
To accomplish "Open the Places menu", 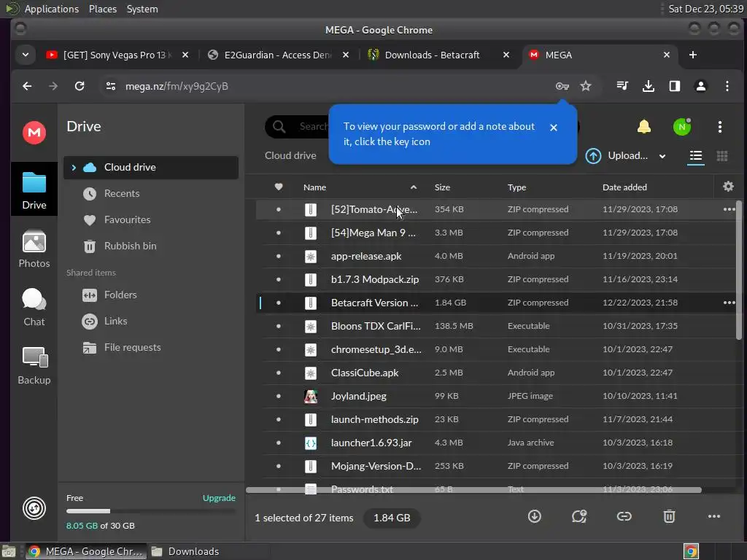I will point(102,9).
